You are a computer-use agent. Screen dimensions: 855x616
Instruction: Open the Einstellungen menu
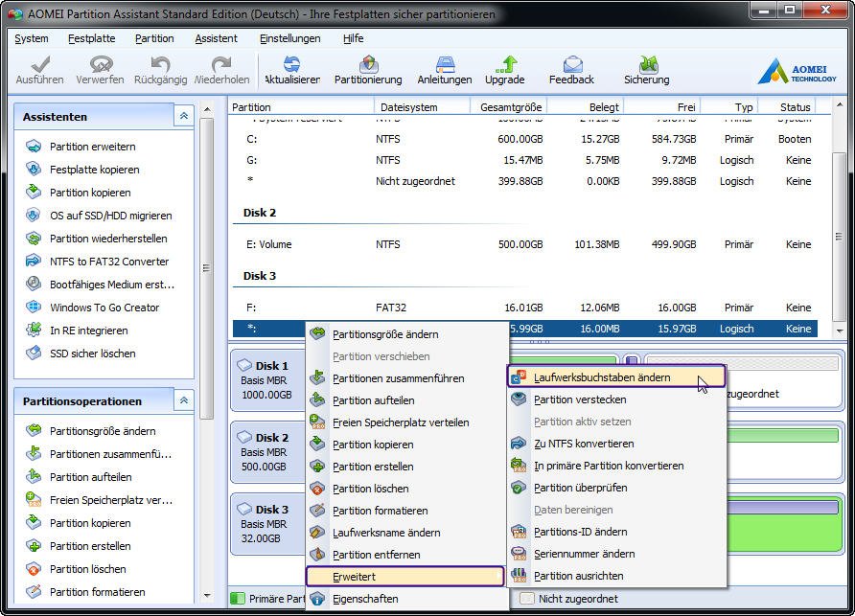[290, 38]
